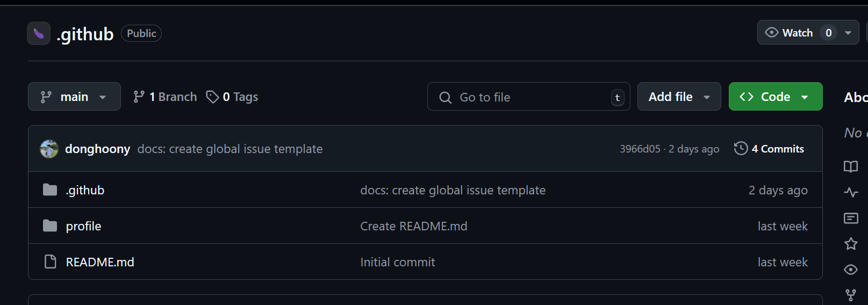The height and width of the screenshot is (305, 868).
Task: Open the donghoony author link
Action: coord(97,149)
